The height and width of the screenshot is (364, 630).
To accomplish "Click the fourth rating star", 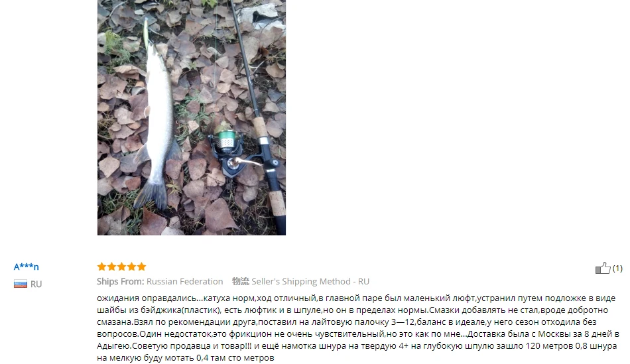I will [131, 267].
